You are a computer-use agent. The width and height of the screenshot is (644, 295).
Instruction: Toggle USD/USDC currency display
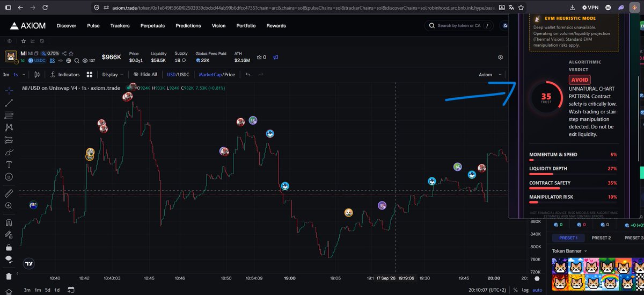pos(178,75)
